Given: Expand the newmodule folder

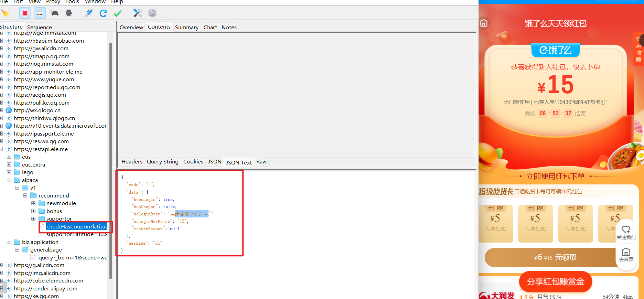Looking at the screenshot, I should point(33,203).
